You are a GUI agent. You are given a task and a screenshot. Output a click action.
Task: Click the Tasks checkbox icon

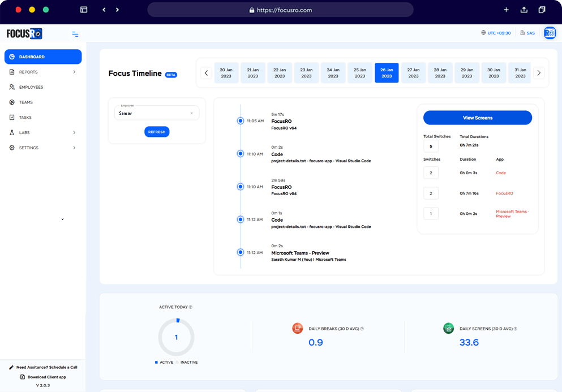tap(12, 117)
